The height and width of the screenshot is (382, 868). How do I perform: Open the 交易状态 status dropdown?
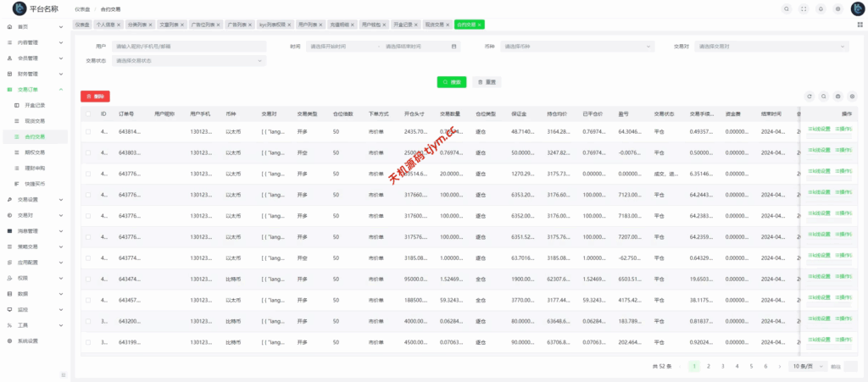[189, 60]
